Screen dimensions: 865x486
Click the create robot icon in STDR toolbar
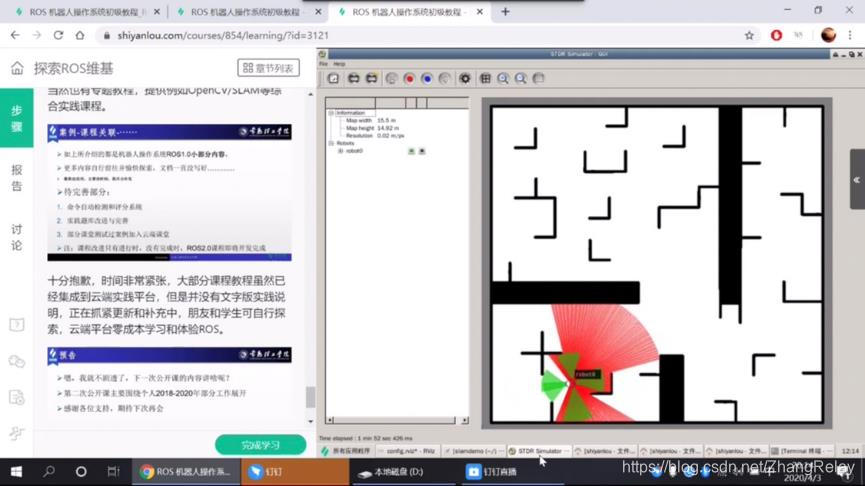(353, 78)
